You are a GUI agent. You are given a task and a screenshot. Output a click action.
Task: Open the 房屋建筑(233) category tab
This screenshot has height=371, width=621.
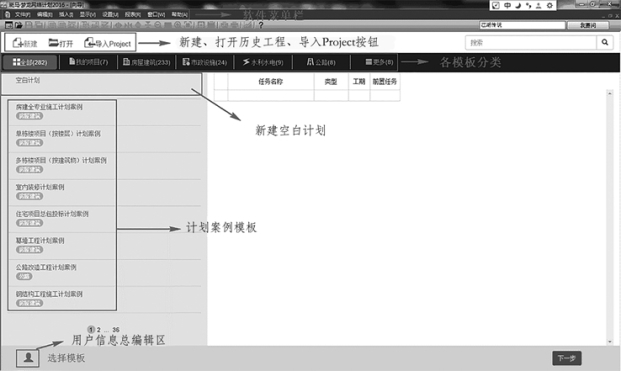pyautogui.click(x=147, y=62)
